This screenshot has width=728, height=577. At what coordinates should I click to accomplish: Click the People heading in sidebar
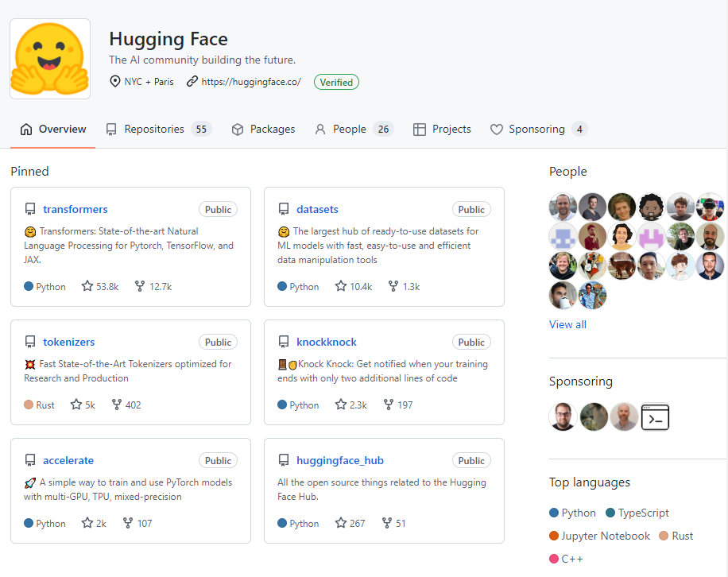(567, 172)
